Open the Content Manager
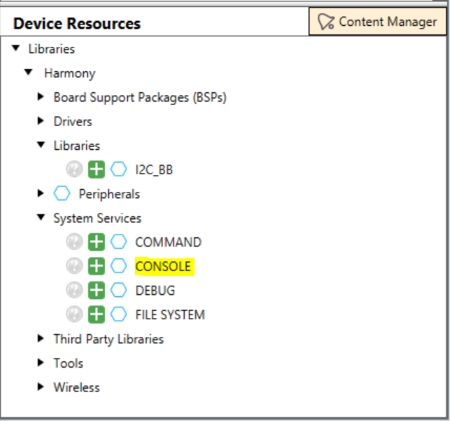This screenshot has width=450, height=421. click(x=377, y=22)
